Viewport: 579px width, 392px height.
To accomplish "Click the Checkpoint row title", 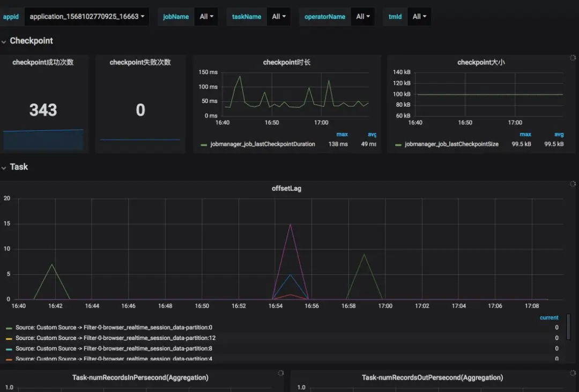I will tap(32, 41).
